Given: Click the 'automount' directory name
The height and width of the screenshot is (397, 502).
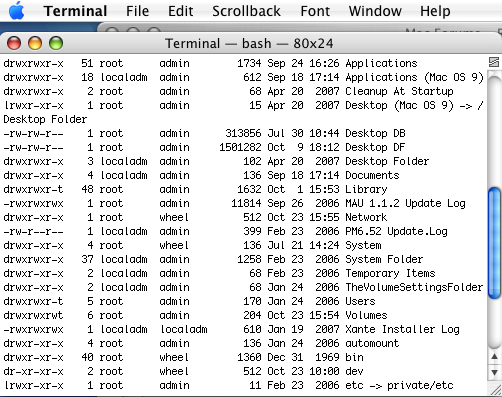Looking at the screenshot, I should (372, 343).
